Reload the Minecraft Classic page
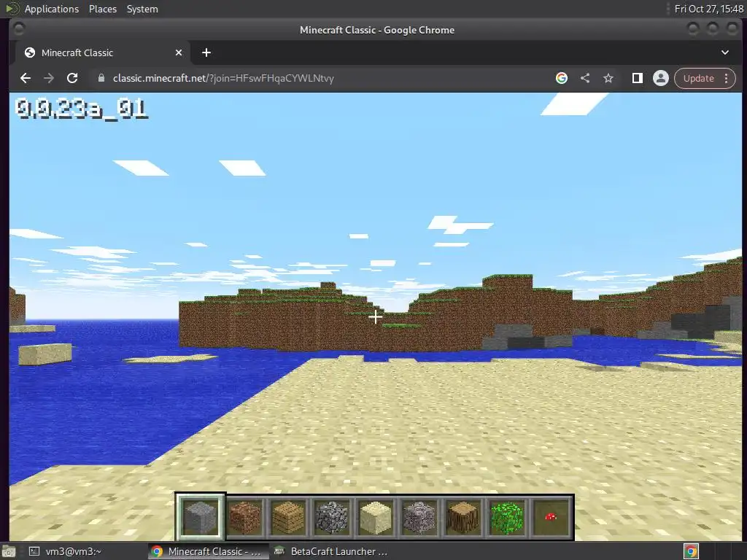Viewport: 747px width, 560px height. [72, 78]
